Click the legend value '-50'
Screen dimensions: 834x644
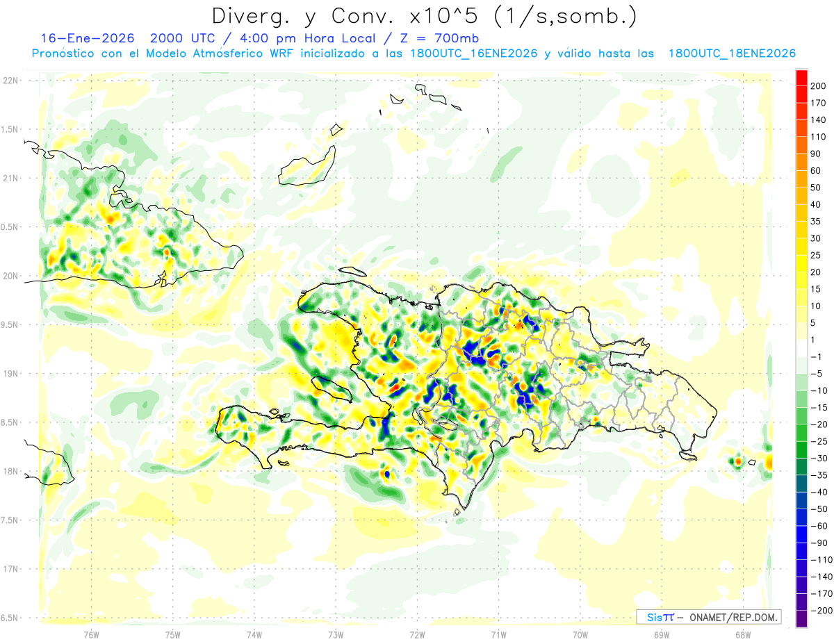[x=820, y=509]
